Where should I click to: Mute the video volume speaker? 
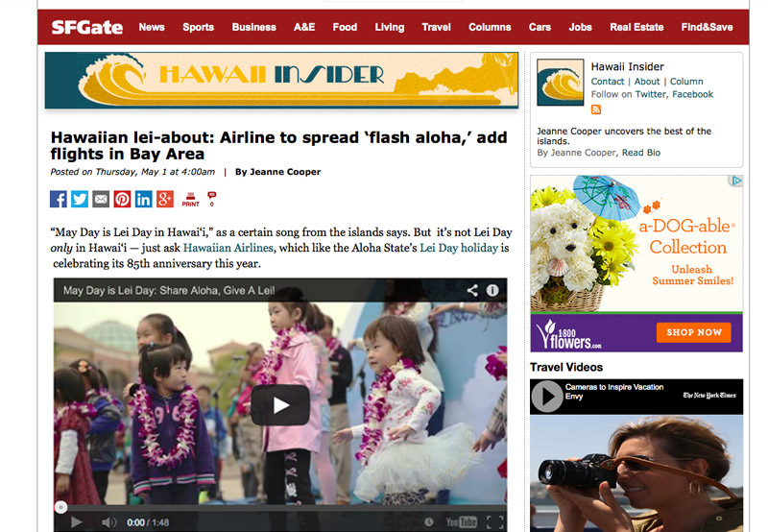pyautogui.click(x=108, y=522)
